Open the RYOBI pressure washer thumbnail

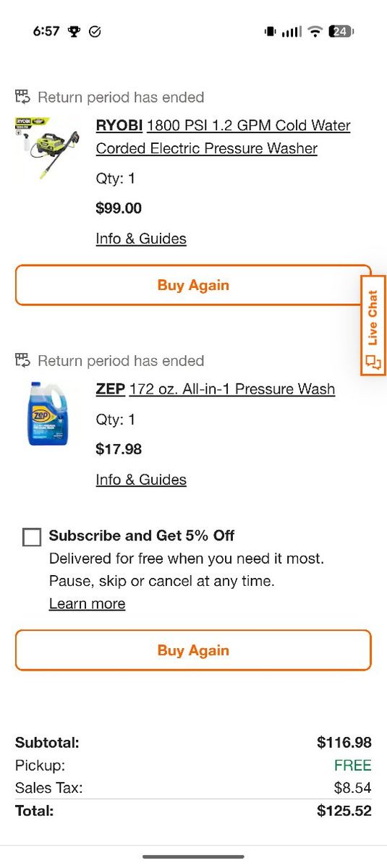(x=47, y=148)
